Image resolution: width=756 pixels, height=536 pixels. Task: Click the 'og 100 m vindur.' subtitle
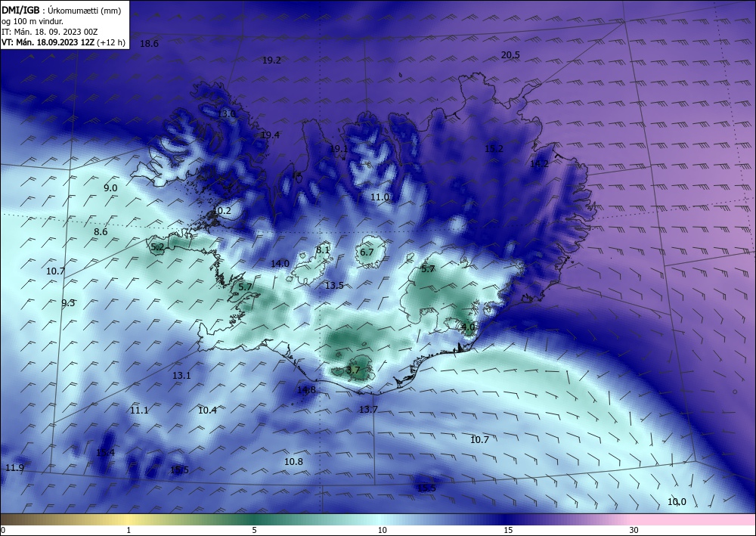(33, 21)
